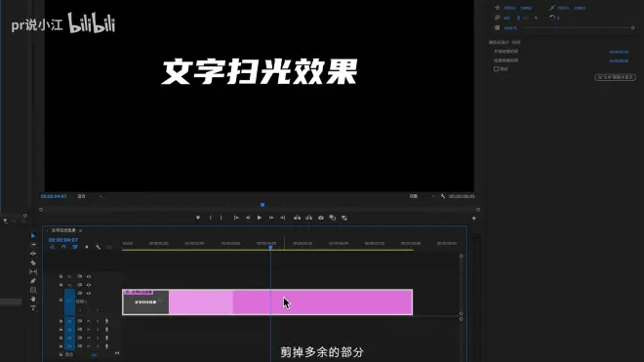Click intro duration timecode value
Image resolution: width=644 pixels, height=362 pixels.
(619, 52)
